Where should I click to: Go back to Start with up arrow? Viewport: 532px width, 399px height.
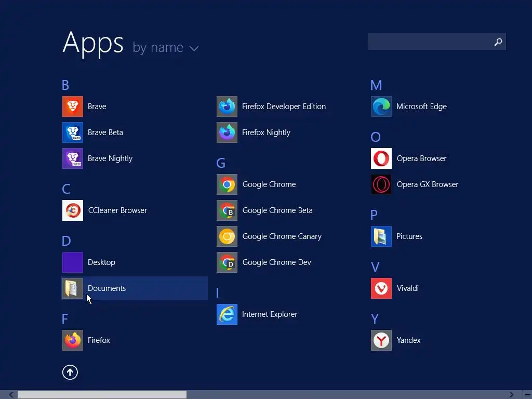tap(70, 372)
